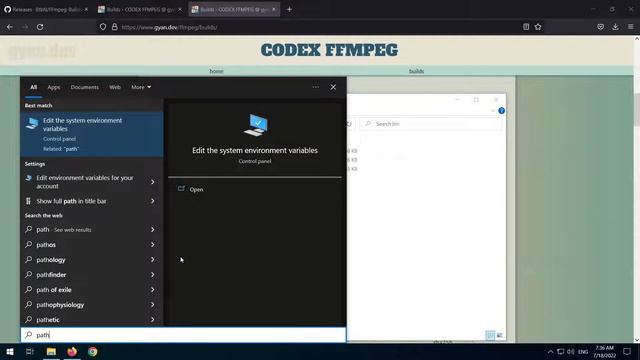
Task: Switch File Explorer to large icons view
Action: point(500,336)
